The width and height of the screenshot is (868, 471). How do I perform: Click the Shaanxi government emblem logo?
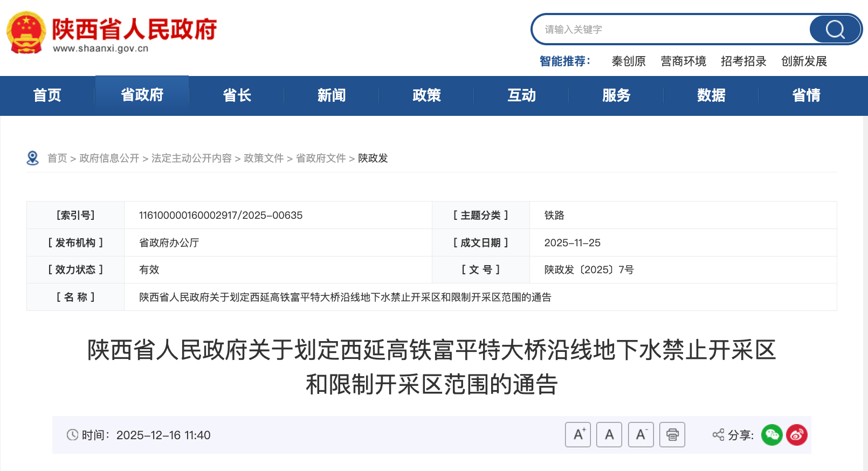click(26, 32)
